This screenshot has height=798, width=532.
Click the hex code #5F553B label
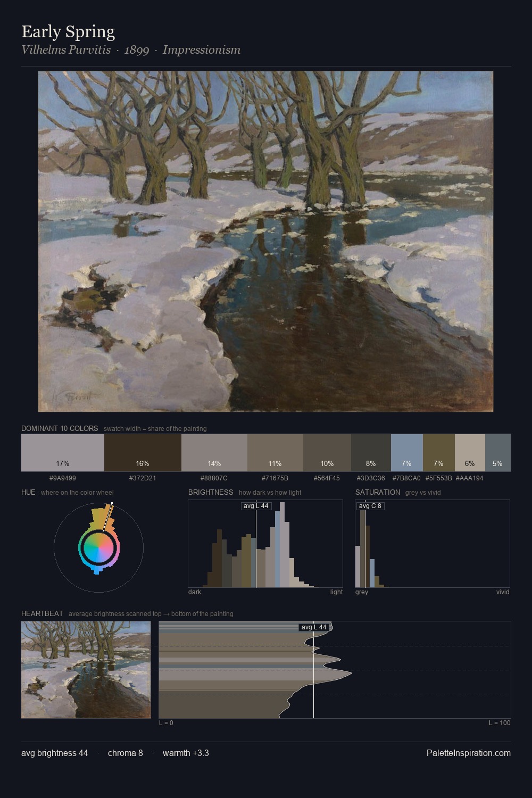tap(439, 478)
